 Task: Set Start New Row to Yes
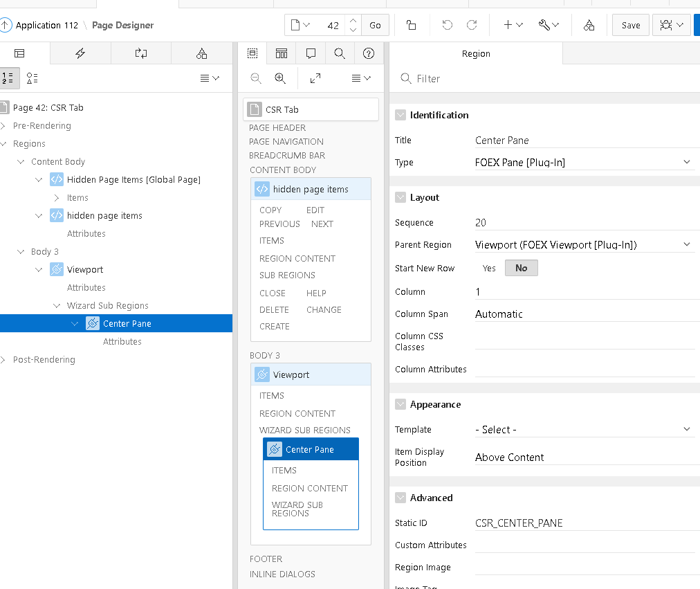(489, 268)
